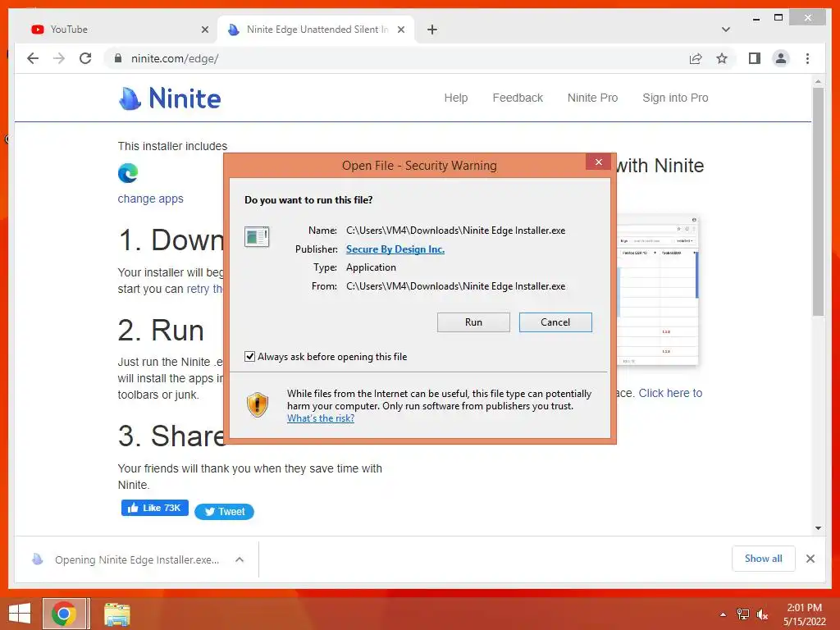This screenshot has width=840, height=630.
Task: Open the tab search chevron
Action: (726, 30)
